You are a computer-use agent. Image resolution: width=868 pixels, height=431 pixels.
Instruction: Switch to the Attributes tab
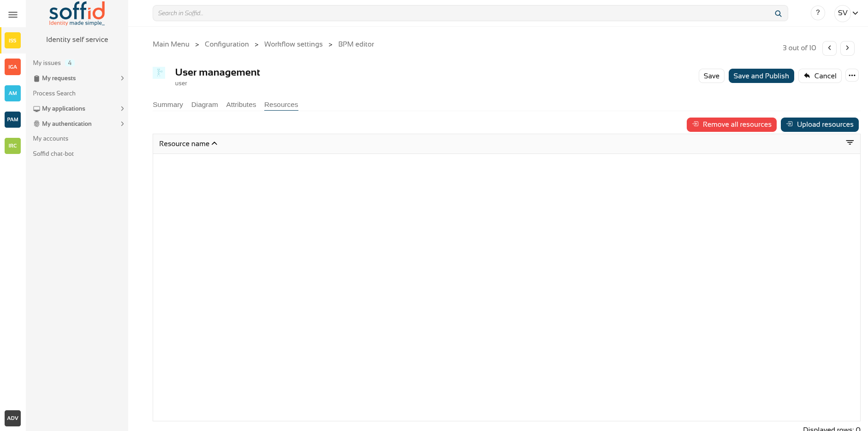pos(241,105)
